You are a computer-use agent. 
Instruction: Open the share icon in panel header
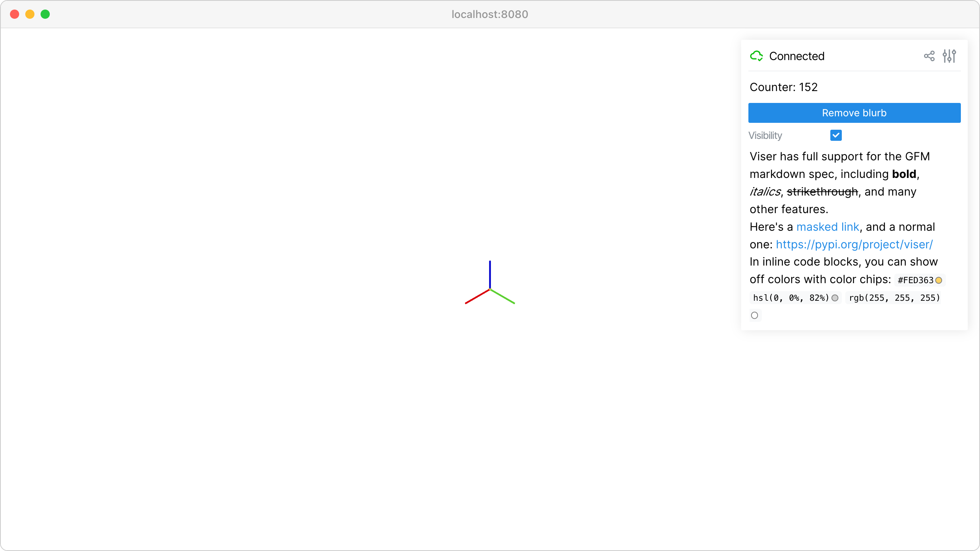(929, 56)
